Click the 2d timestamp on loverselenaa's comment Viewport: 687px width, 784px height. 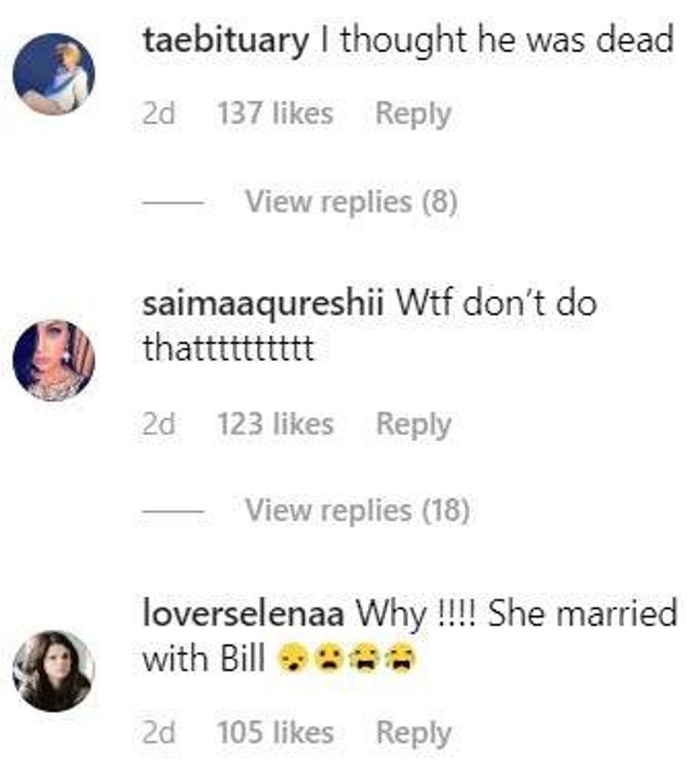coord(158,733)
